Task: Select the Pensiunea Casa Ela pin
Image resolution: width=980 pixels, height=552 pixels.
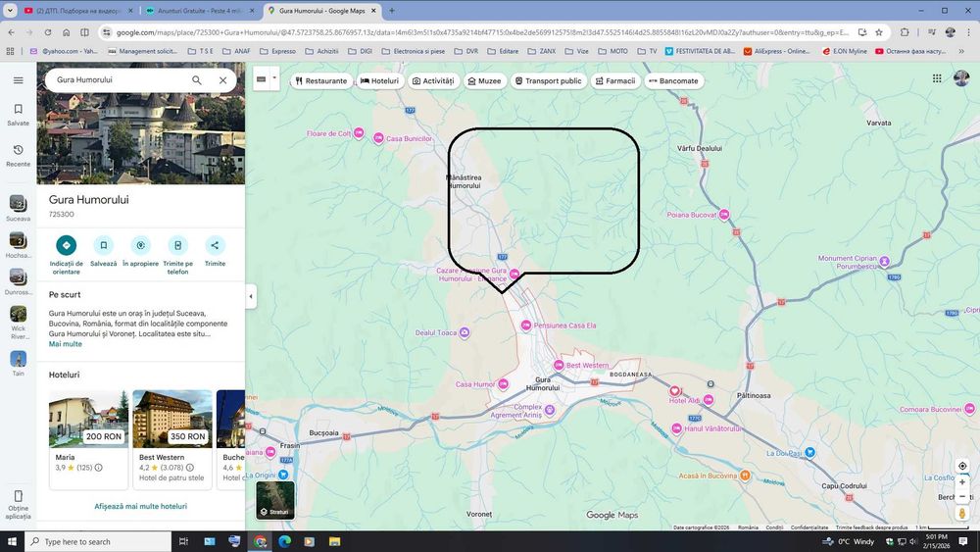Action: (526, 326)
